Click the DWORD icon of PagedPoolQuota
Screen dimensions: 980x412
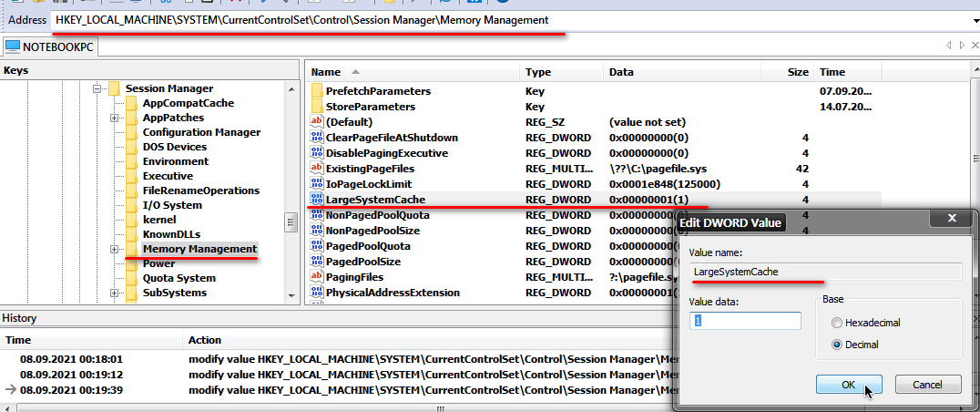[x=317, y=246]
